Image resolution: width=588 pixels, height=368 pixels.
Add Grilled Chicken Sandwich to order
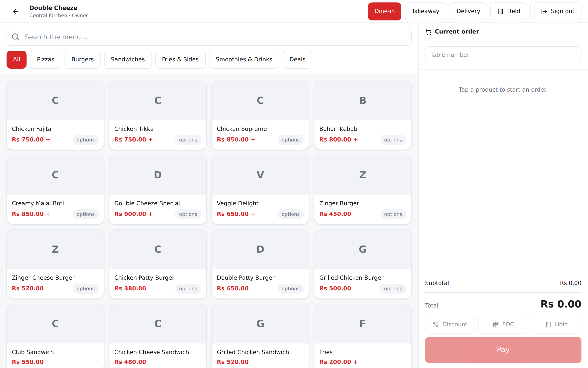260,336
